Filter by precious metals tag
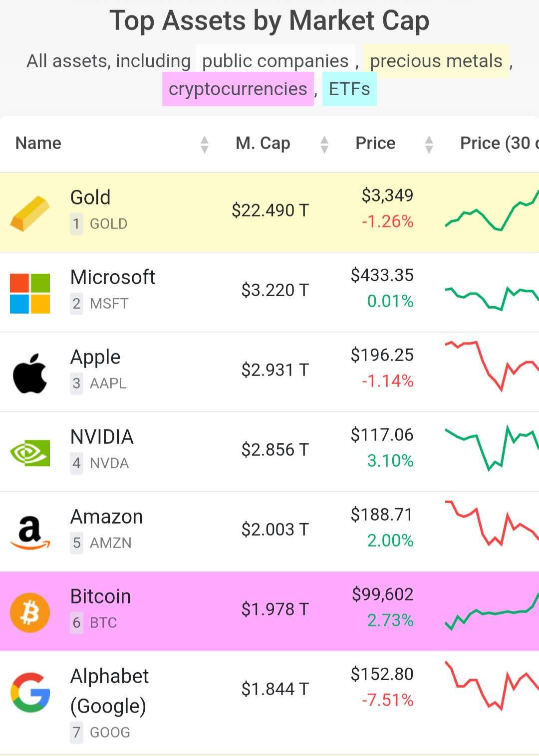Viewport: 539px width, 756px height. (436, 61)
